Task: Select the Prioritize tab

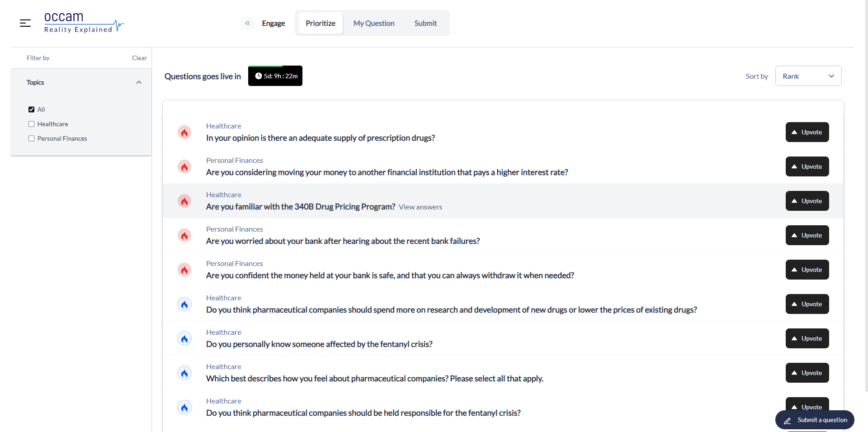Action: (x=320, y=23)
